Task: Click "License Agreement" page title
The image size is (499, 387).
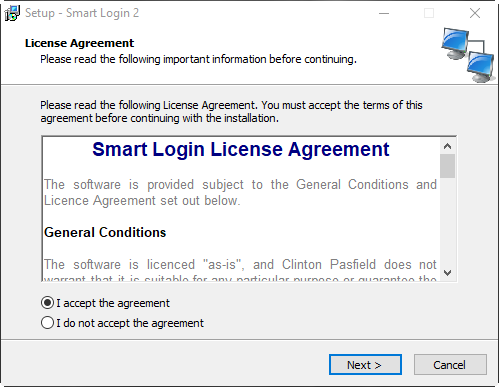Action: point(79,43)
